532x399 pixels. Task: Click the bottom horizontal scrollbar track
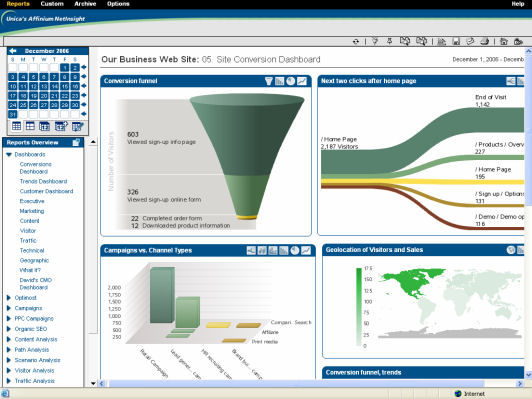(310, 383)
